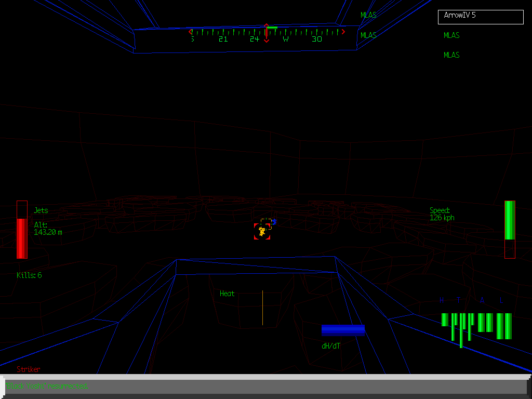Click the Kills: 6 counter
Viewport: 532px width, 399px height.
[x=29, y=275]
